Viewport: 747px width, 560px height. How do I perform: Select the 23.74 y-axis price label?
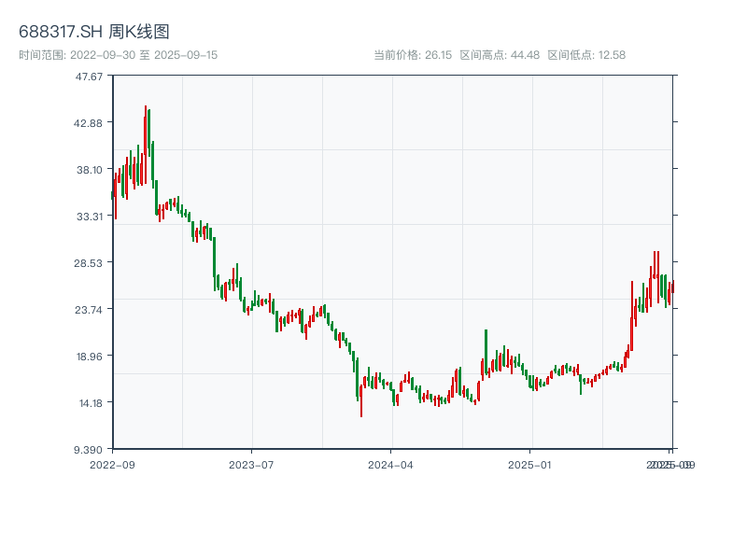pyautogui.click(x=91, y=309)
